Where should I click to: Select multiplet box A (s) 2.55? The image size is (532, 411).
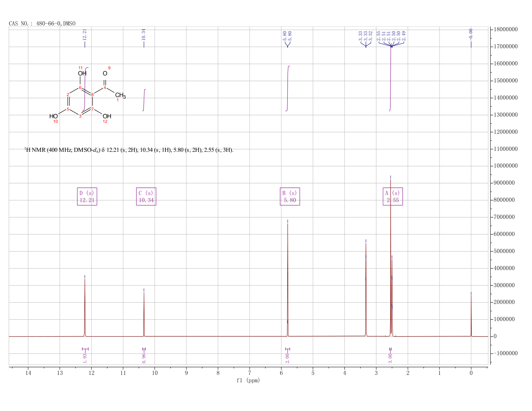pos(393,196)
